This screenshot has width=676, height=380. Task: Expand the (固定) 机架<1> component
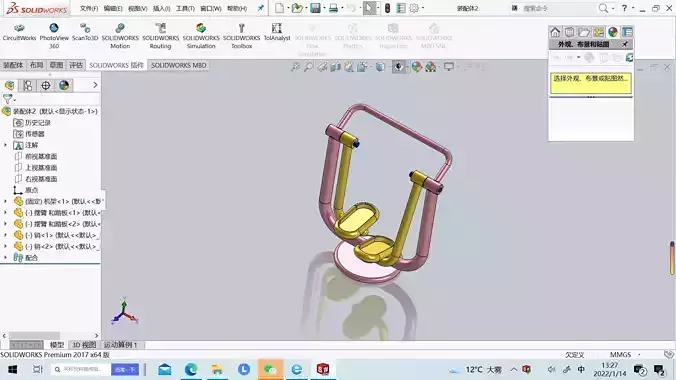coord(5,201)
